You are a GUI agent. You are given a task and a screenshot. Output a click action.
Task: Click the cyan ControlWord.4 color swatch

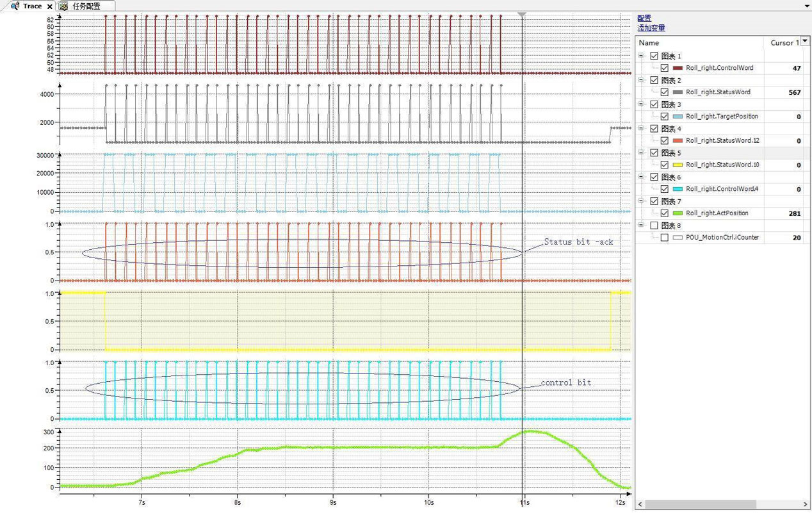[x=678, y=188]
